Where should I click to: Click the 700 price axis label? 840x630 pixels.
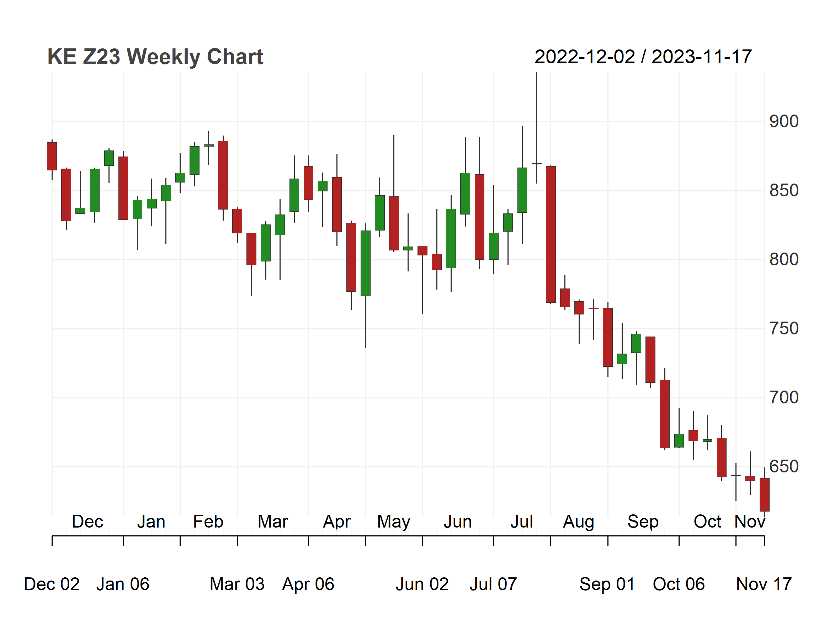coord(784,398)
